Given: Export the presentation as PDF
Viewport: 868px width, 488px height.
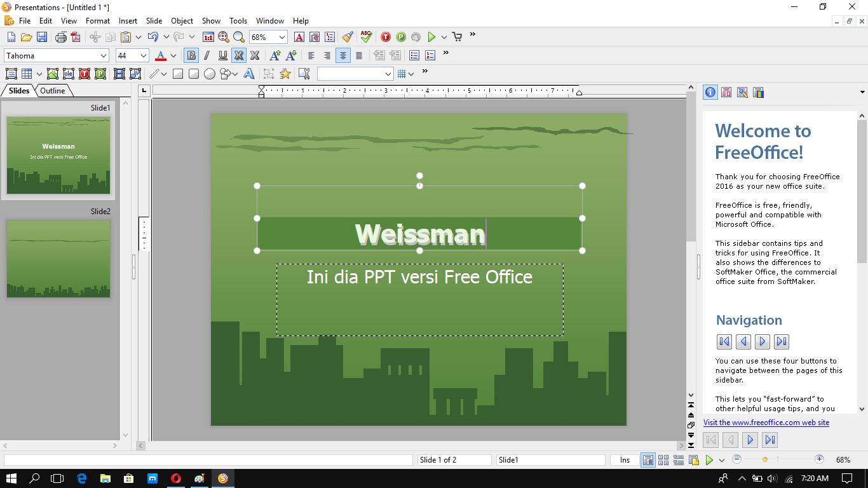Looking at the screenshot, I should click(75, 37).
